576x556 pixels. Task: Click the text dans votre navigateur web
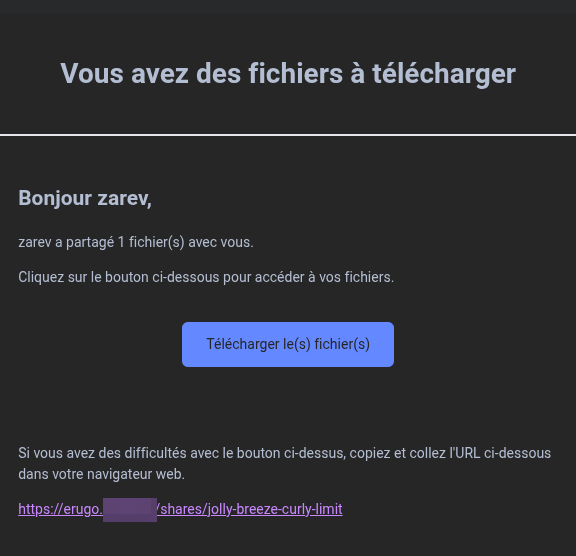pyautogui.click(x=101, y=474)
